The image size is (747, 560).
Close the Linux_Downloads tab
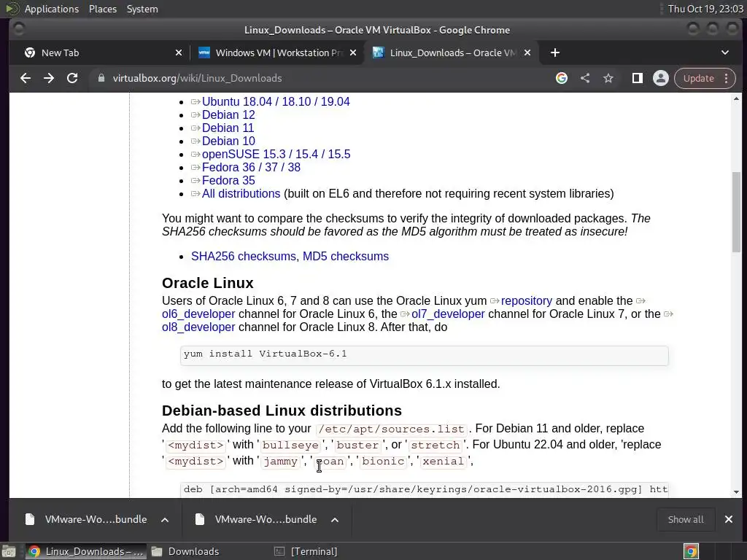[x=527, y=52]
